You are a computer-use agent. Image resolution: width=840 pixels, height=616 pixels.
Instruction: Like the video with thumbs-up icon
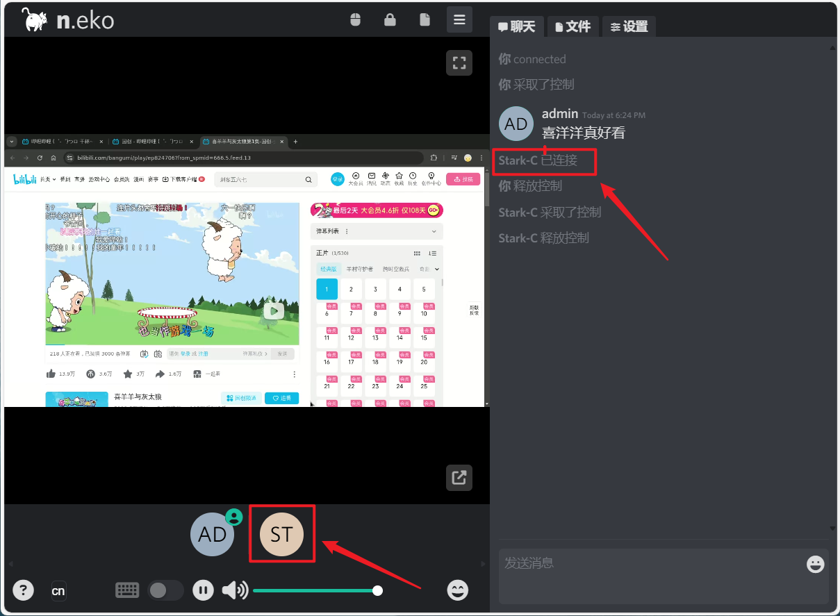tap(51, 374)
